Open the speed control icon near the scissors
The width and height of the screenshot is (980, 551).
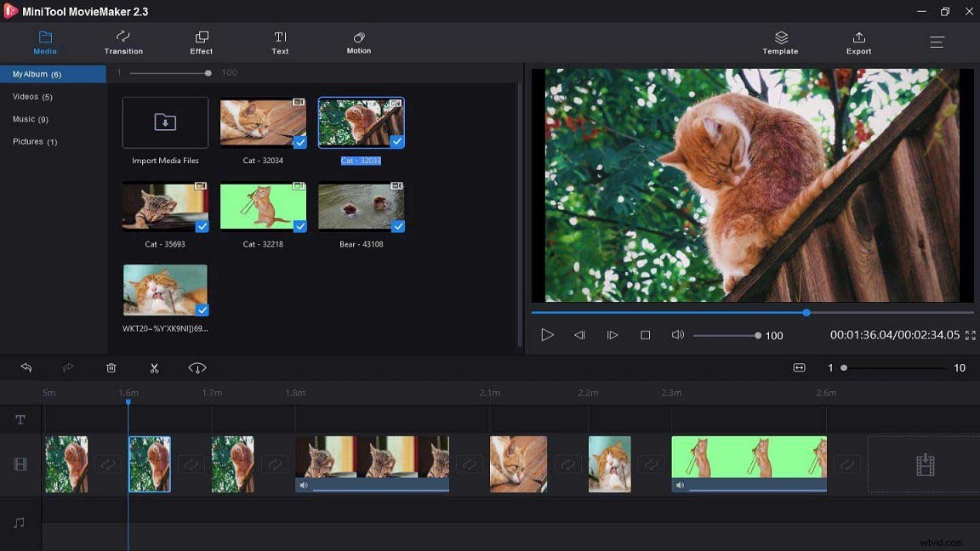tap(197, 367)
